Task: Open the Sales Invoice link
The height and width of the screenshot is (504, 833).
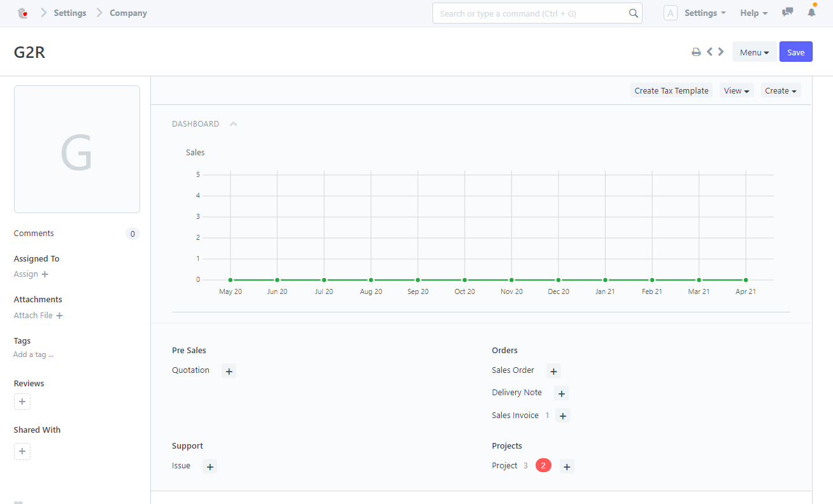Action: (x=515, y=415)
